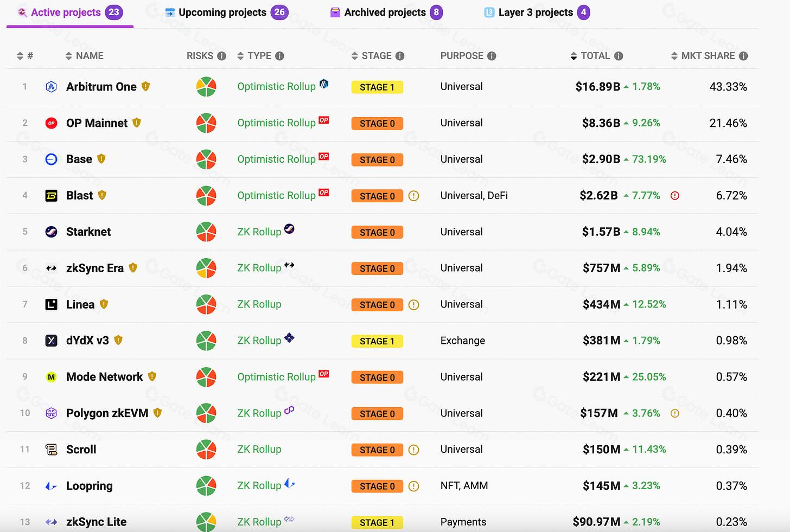Click the warning icon next to Blast's stage
This screenshot has height=532, width=790.
[x=413, y=196]
